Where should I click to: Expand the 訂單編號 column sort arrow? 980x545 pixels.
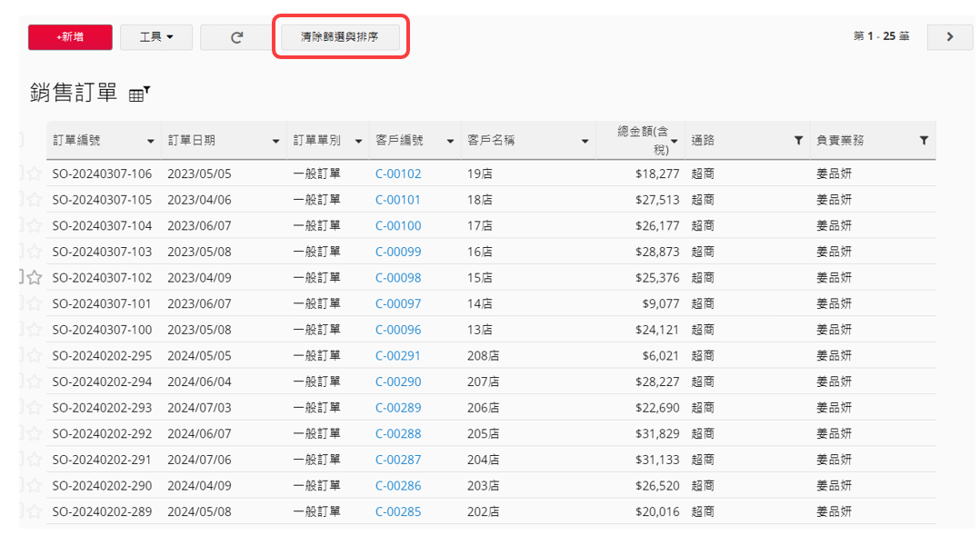tap(150, 142)
